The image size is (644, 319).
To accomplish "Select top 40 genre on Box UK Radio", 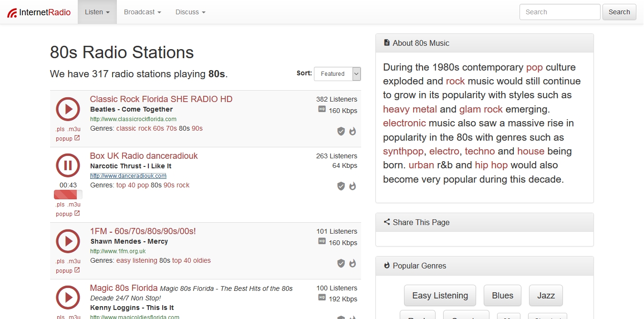I will [126, 185].
